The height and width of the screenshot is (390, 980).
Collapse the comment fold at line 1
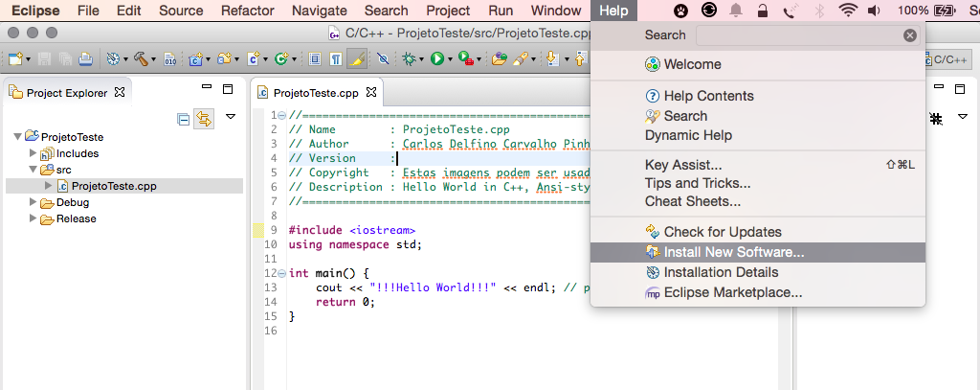coord(281,115)
